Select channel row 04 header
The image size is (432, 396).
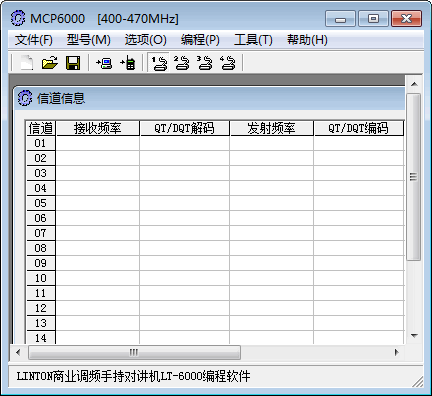(x=41, y=188)
